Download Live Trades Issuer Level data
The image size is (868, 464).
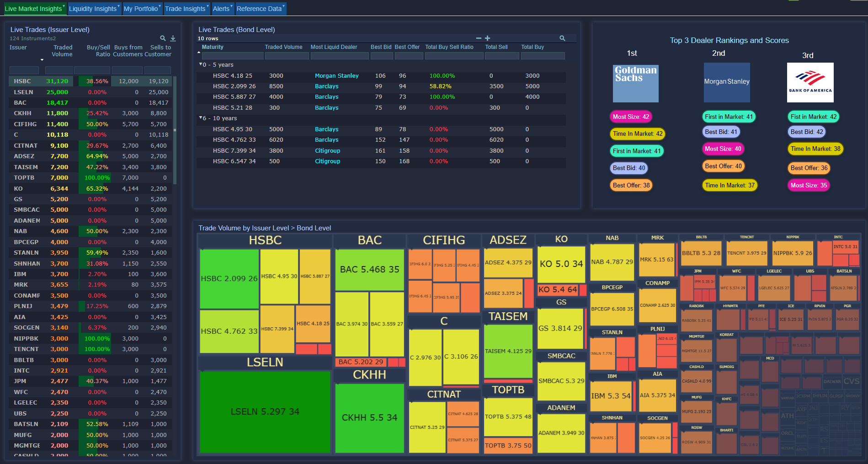tap(173, 38)
